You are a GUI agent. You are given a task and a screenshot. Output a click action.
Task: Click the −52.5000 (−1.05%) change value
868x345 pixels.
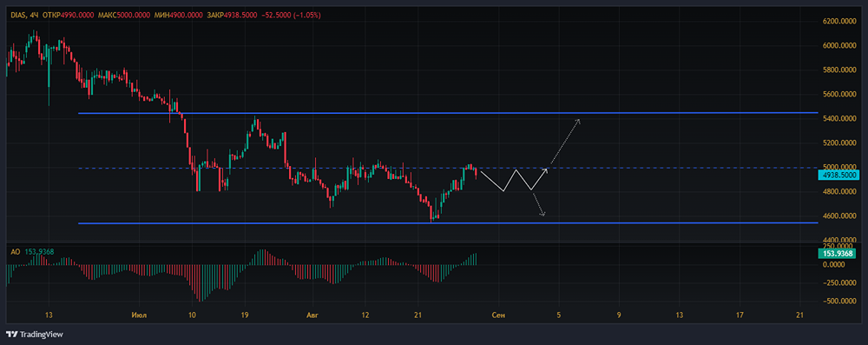pyautogui.click(x=291, y=16)
